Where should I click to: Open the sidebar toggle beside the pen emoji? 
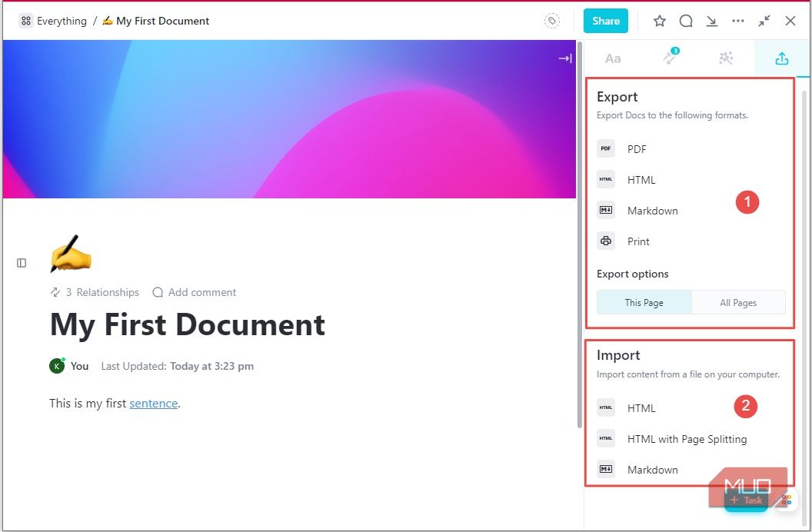pos(22,262)
